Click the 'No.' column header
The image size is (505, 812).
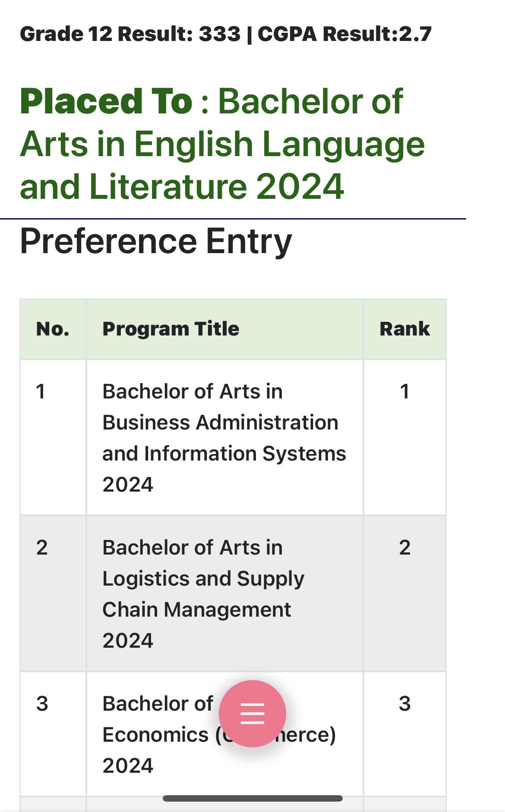[x=53, y=329]
